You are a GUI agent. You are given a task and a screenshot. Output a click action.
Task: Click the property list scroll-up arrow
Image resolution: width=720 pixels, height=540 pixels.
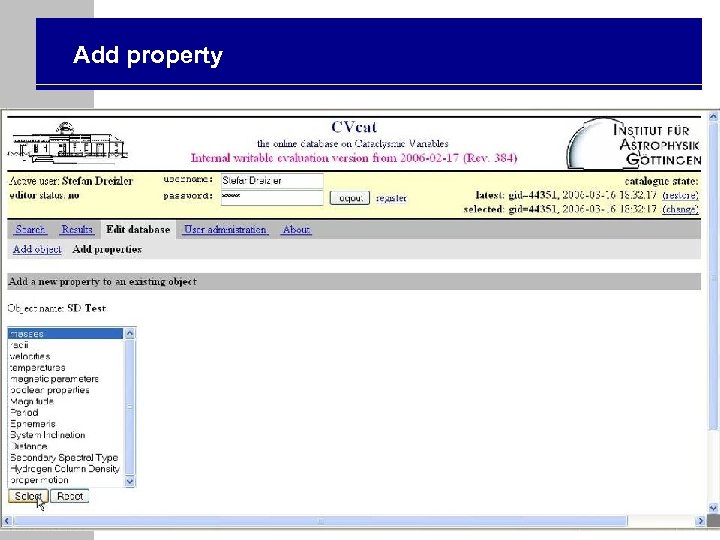(129, 334)
